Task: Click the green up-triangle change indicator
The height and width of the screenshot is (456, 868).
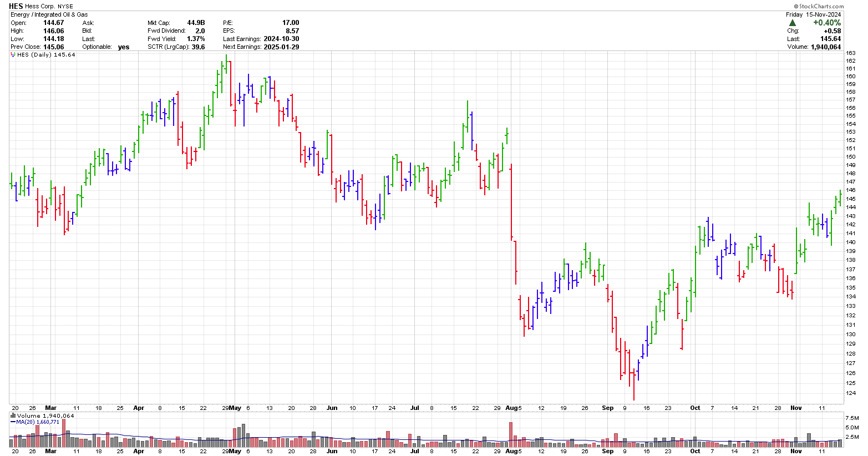Action: point(793,23)
